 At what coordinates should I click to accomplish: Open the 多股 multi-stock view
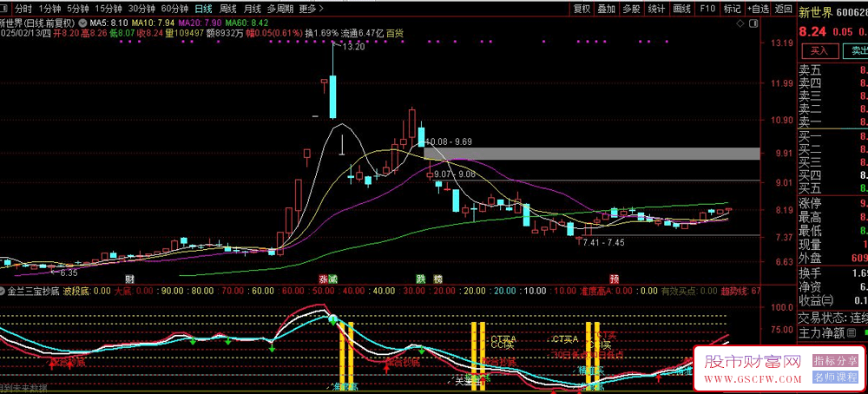(x=632, y=9)
